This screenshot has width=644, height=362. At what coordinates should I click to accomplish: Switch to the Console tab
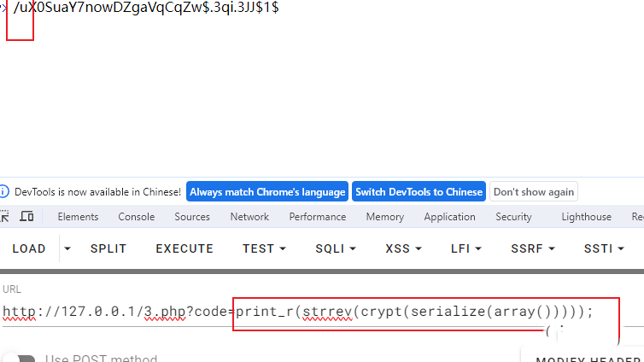click(137, 217)
